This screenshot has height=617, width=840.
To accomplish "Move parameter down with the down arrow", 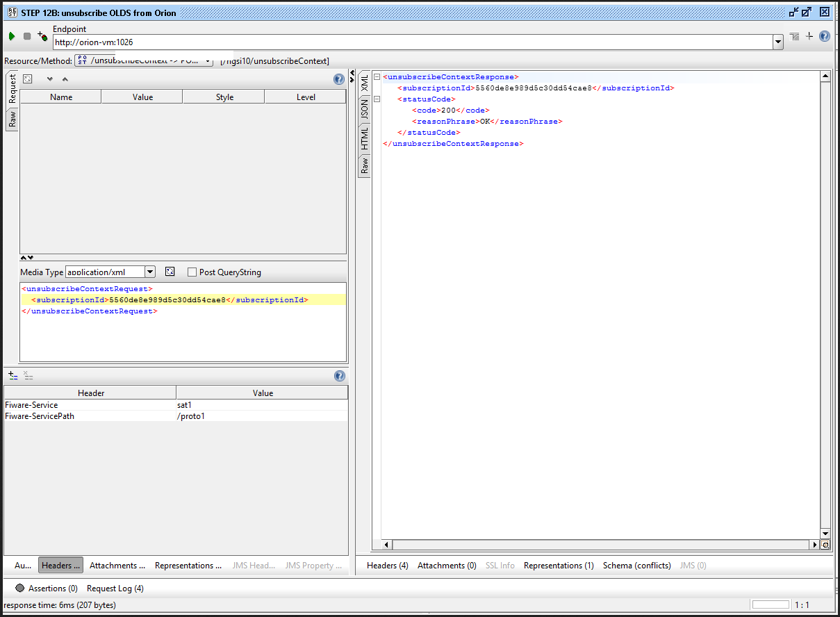I will (50, 79).
